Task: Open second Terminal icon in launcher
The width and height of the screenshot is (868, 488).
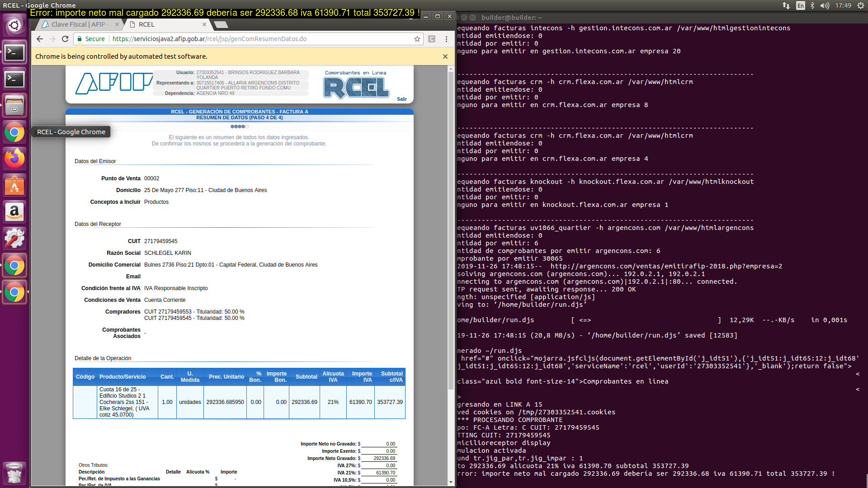Action: point(14,79)
